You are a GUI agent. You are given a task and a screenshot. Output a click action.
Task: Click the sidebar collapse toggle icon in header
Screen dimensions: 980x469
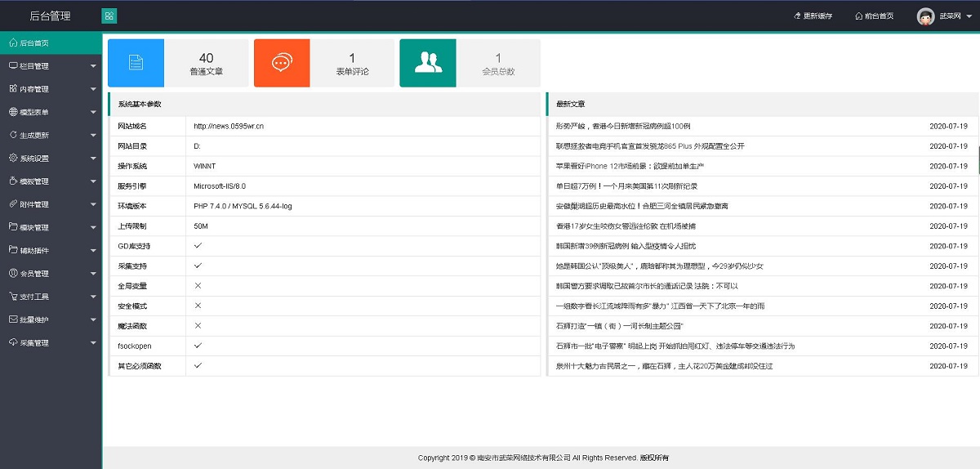(x=109, y=16)
